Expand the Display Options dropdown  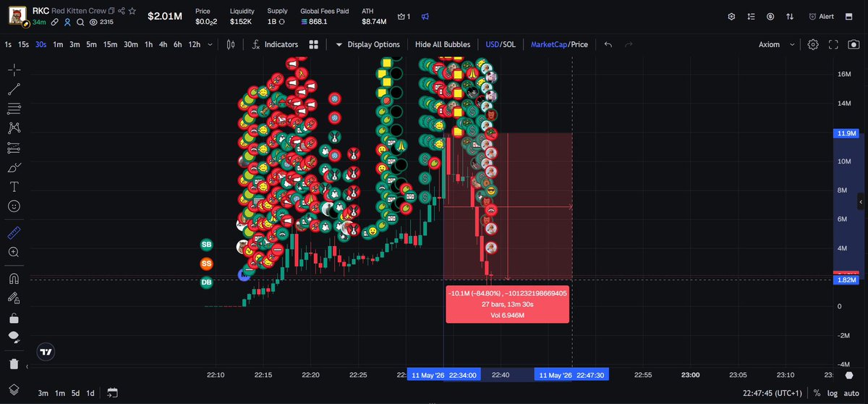coord(367,44)
